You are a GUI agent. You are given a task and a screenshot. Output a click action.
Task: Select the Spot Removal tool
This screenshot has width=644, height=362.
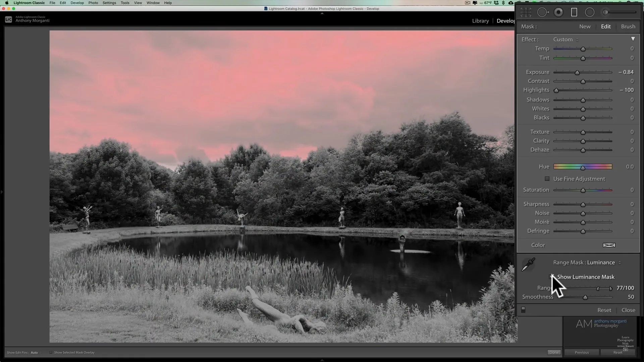tap(543, 12)
